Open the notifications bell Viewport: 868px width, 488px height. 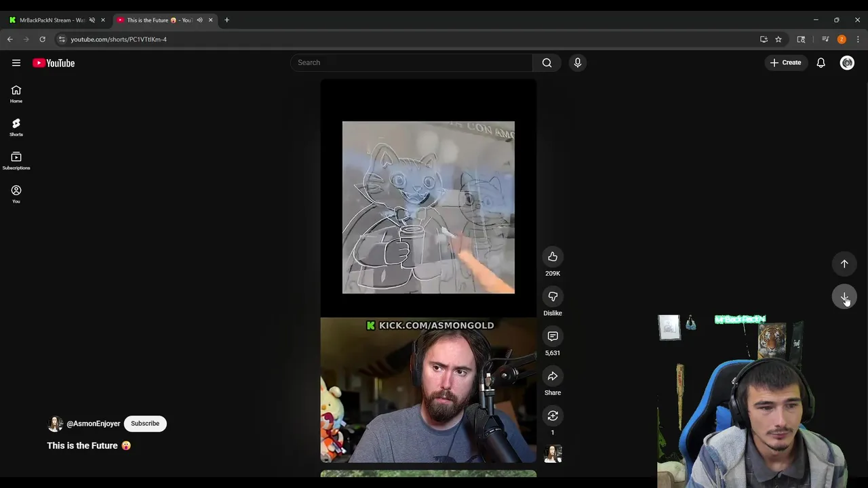tap(821, 62)
